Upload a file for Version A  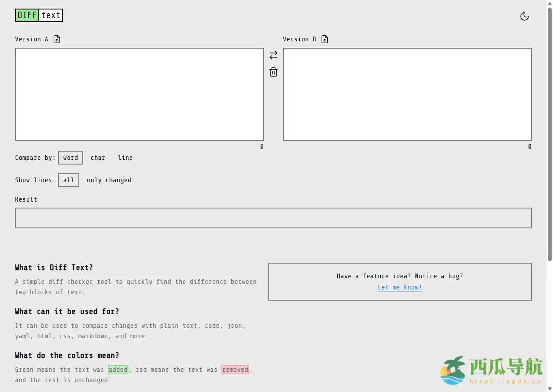pos(57,39)
